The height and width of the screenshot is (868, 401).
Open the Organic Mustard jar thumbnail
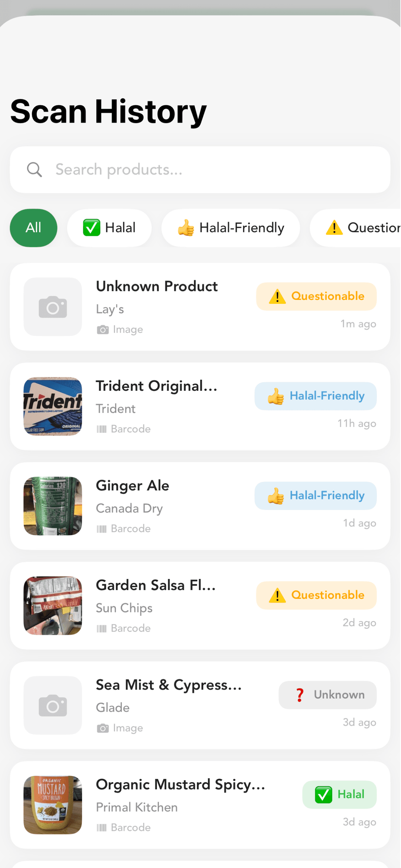(53, 805)
